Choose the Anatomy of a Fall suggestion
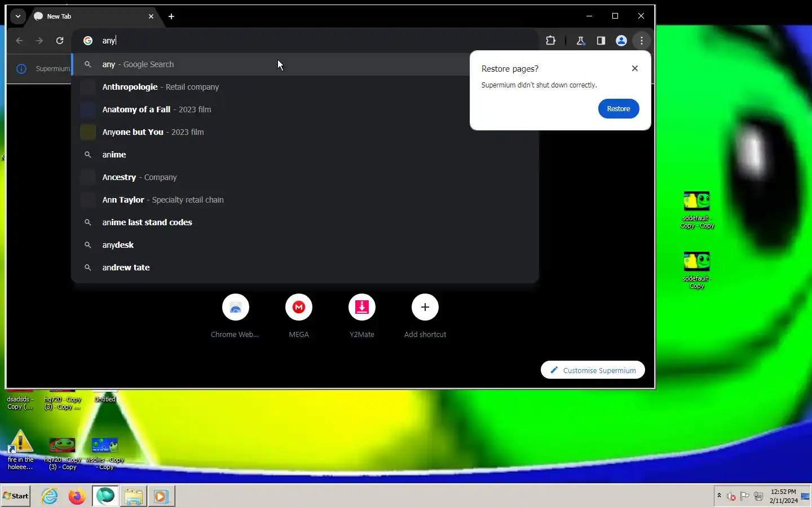 305,110
